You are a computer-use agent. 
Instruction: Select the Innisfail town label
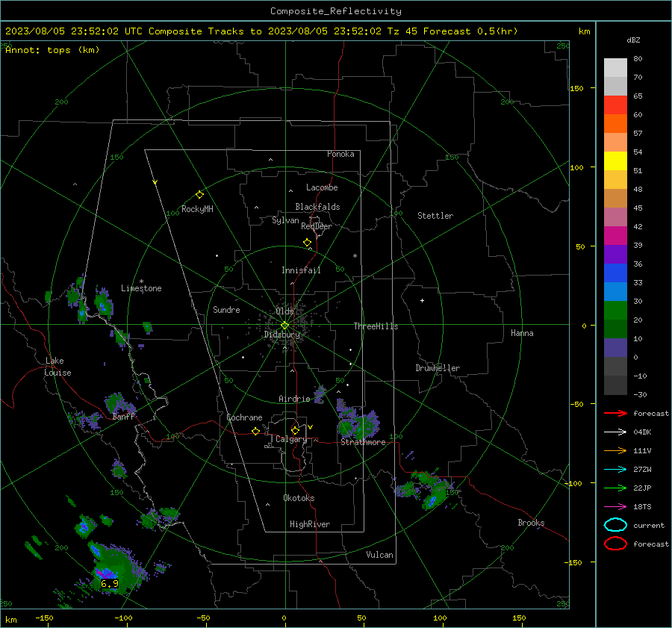click(301, 270)
